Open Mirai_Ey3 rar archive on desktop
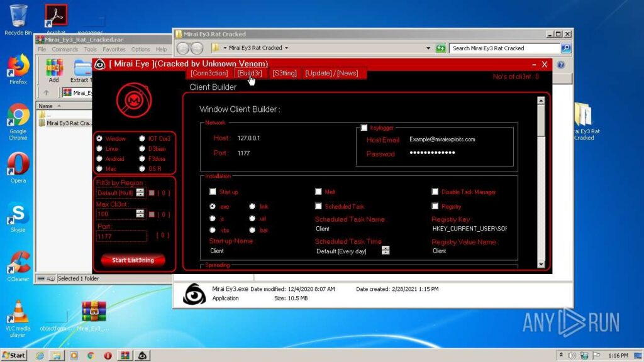Viewport: 644px width, 362px height. [x=94, y=315]
